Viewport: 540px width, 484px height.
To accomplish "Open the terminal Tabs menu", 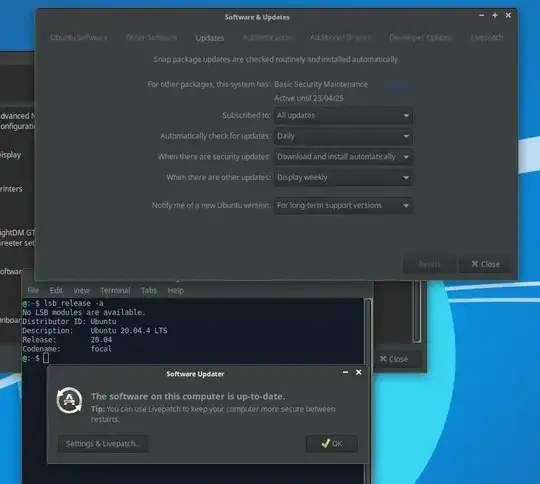I will (149, 290).
